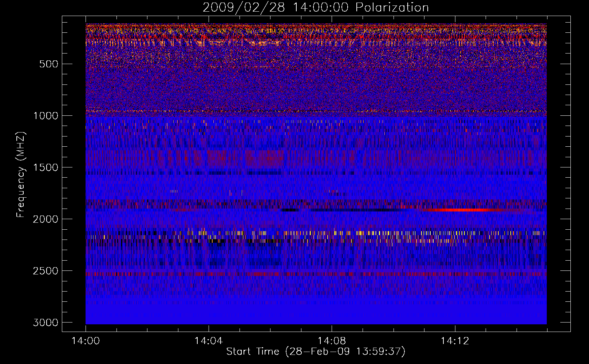Select the 1500 frequency tick label
Viewport: 589px width, 364px height.
[46, 167]
